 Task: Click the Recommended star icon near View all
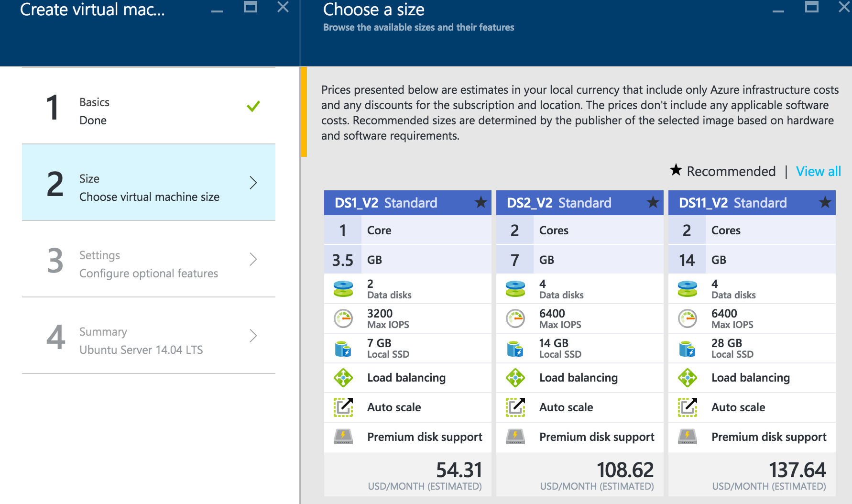tap(676, 171)
